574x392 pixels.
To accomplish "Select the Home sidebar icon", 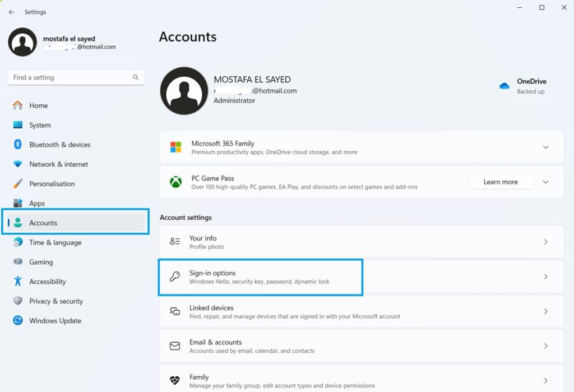I will 18,105.
